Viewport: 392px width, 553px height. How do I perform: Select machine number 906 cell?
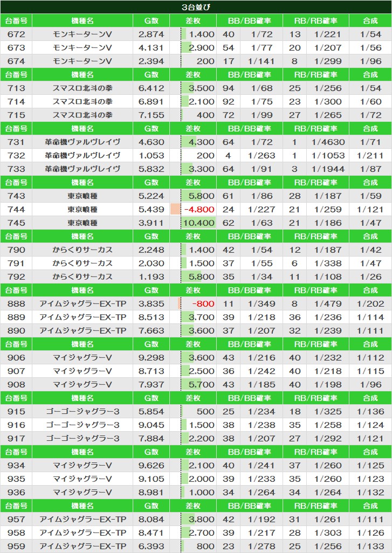[x=16, y=357]
